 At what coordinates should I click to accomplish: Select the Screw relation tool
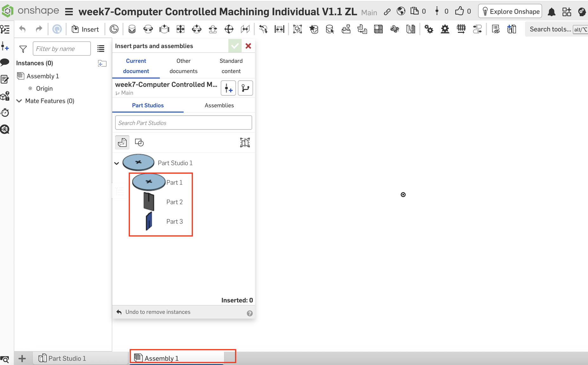(461, 29)
